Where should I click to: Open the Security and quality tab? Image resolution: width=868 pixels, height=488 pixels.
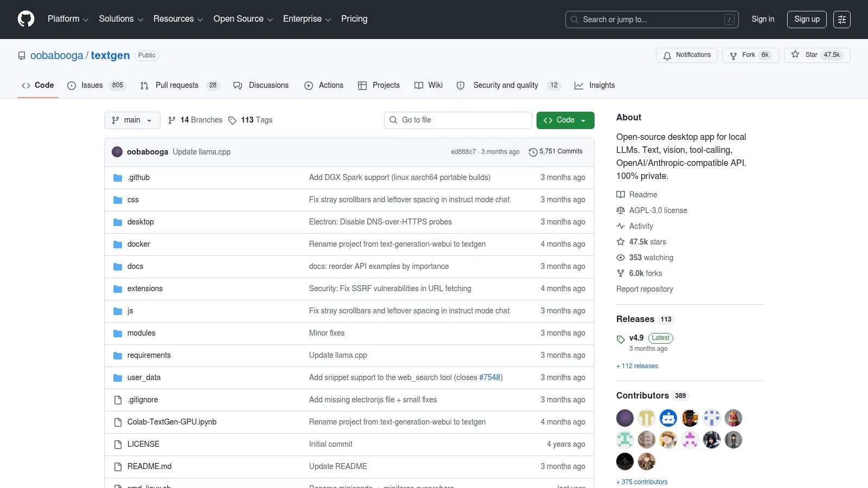(x=508, y=86)
